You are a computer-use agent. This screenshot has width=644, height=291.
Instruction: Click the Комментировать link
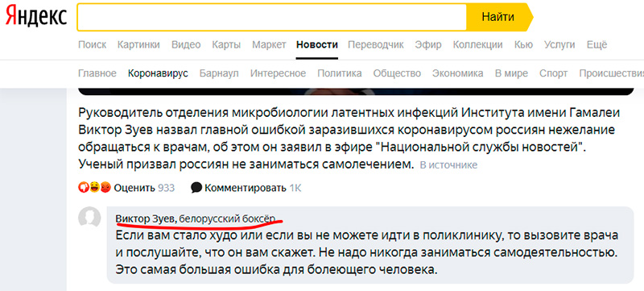(246, 189)
